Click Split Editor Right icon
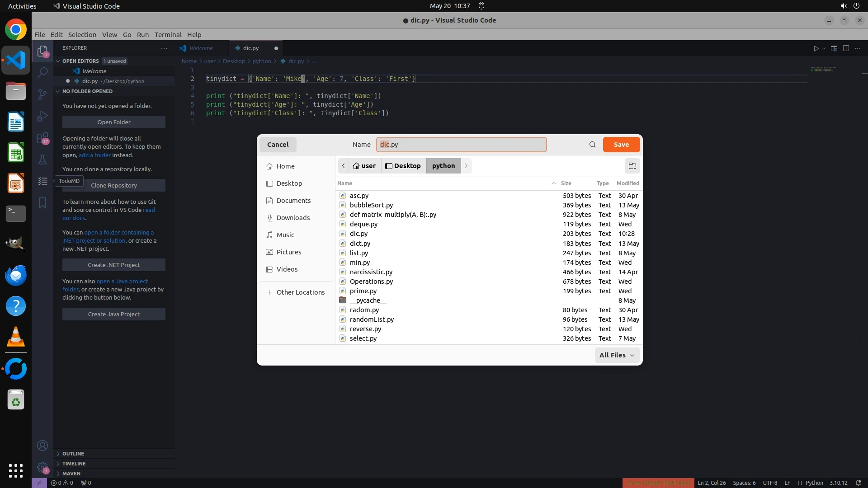Image resolution: width=868 pixels, height=488 pixels. tap(846, 48)
